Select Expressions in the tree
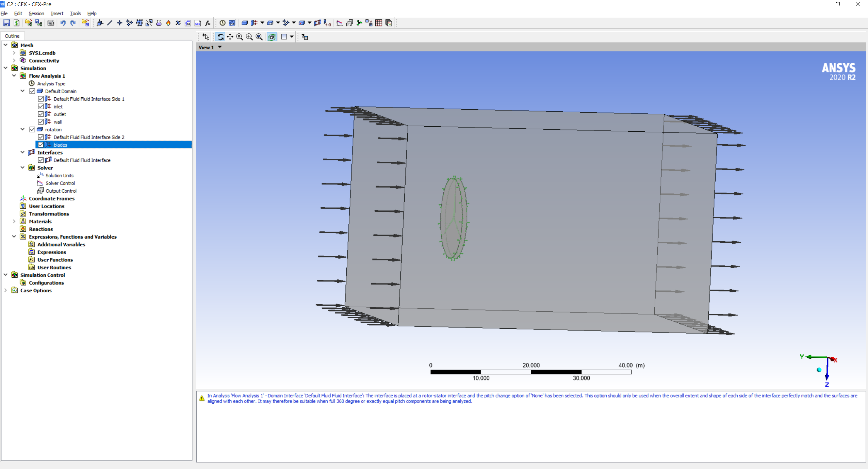Image resolution: width=868 pixels, height=469 pixels. (x=52, y=252)
